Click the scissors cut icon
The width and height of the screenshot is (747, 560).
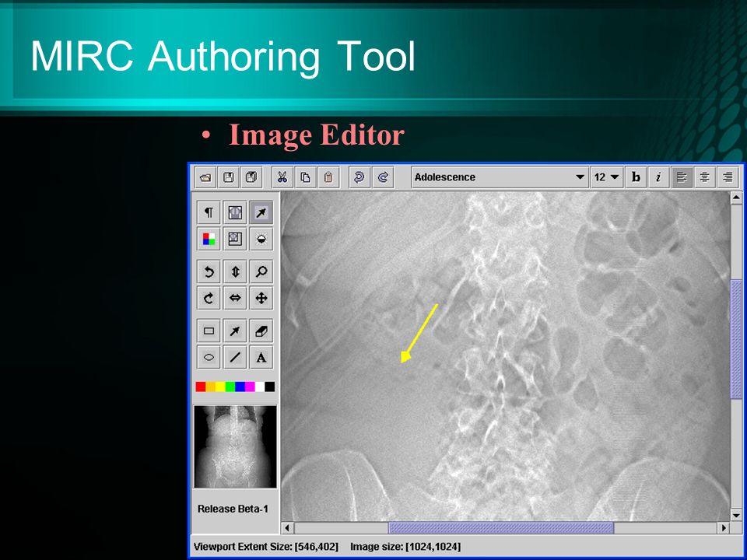[x=282, y=177]
